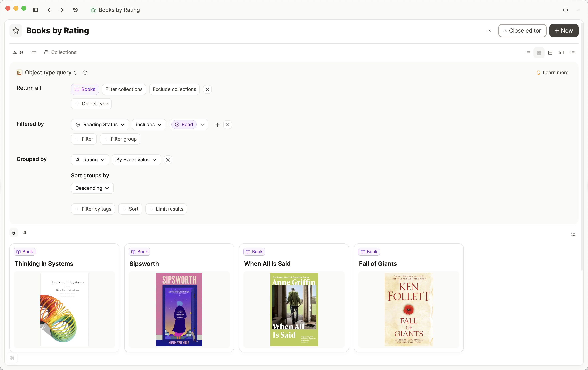Open the Descending sort order dropdown
This screenshot has width=588, height=370.
click(92, 188)
